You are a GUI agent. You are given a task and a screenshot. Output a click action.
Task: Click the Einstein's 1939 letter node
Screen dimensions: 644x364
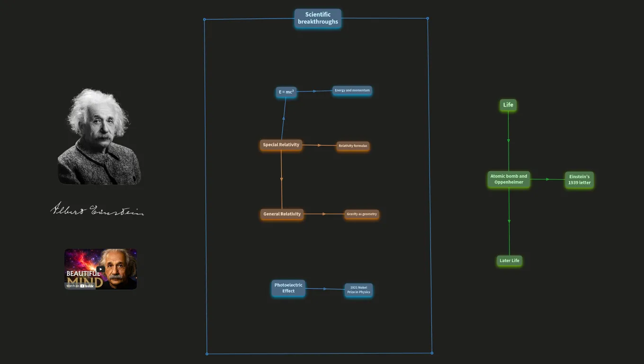579,180
